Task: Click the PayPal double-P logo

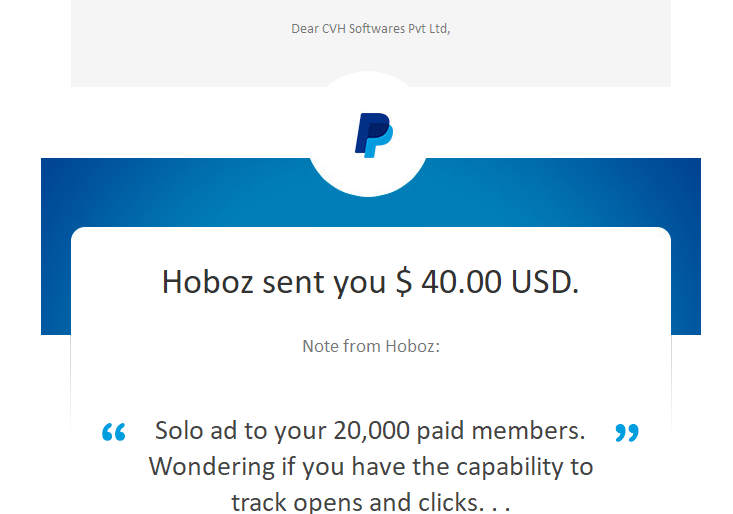Action: point(374,135)
